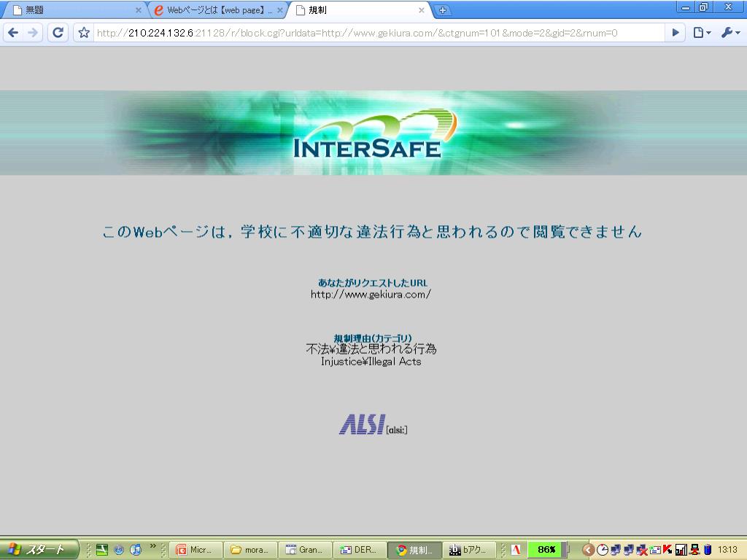
Task: Select the 規制 tab
Action: coord(357,10)
